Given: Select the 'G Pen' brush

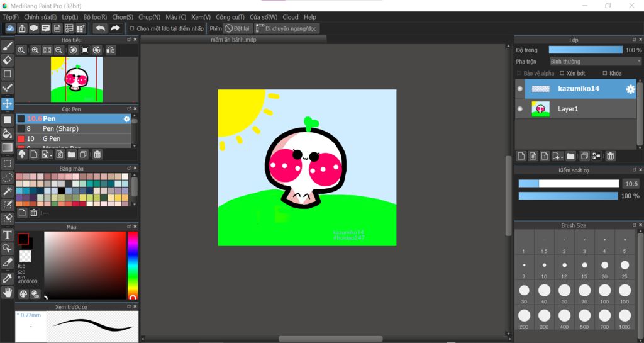Looking at the screenshot, I should pos(74,138).
